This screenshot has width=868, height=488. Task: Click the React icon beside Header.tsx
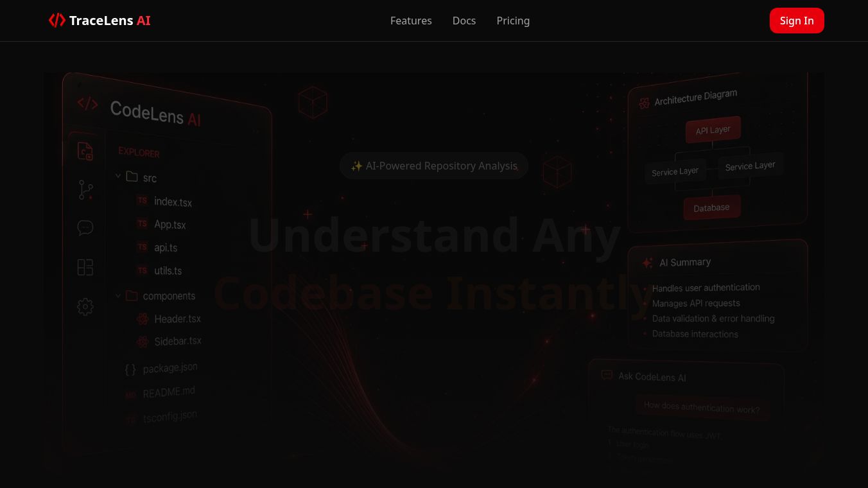click(143, 318)
